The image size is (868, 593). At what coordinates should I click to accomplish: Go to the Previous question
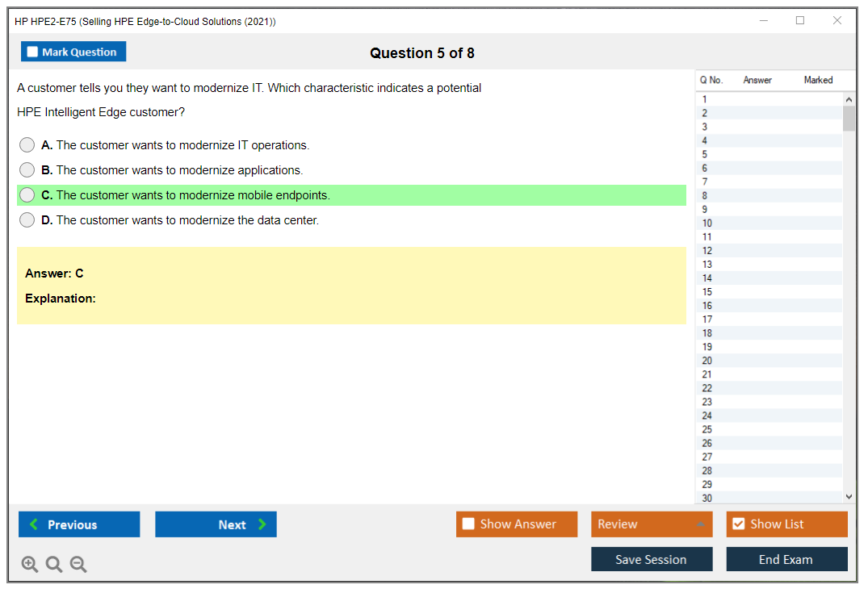(79, 524)
